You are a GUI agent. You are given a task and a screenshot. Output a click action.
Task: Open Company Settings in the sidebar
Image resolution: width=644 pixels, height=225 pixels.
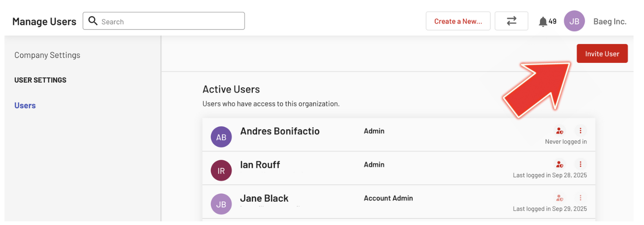click(47, 55)
